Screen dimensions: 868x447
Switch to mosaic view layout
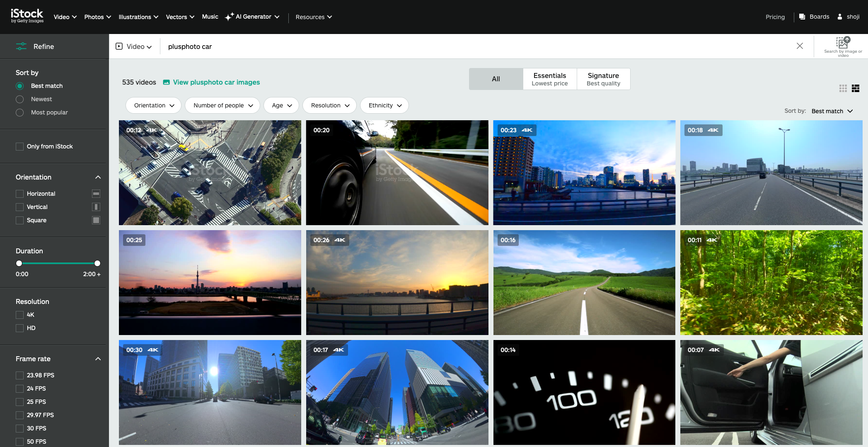856,88
